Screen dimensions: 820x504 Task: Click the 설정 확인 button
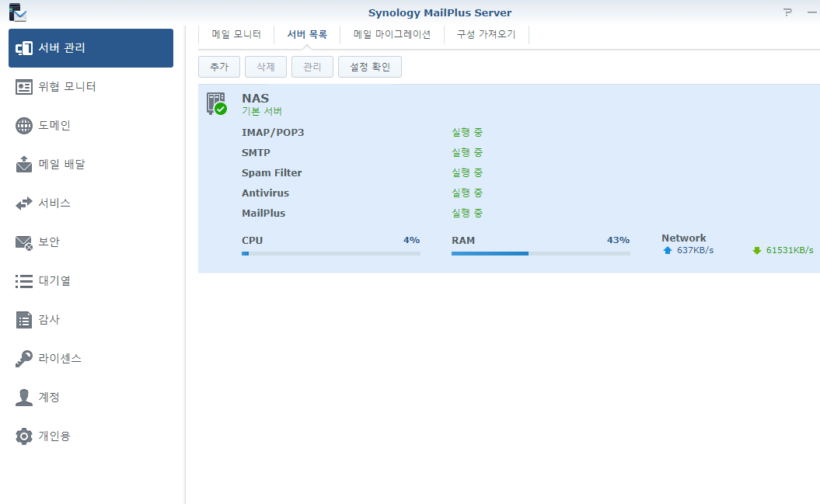point(370,67)
